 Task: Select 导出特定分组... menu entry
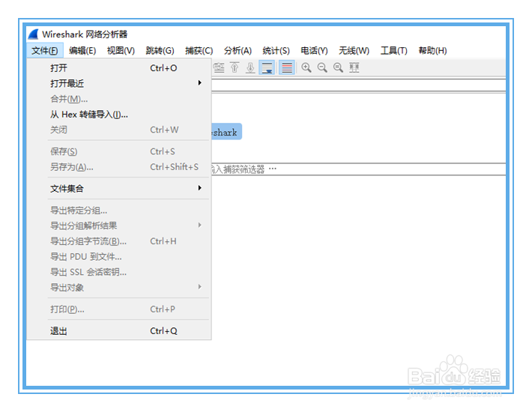tap(119, 210)
